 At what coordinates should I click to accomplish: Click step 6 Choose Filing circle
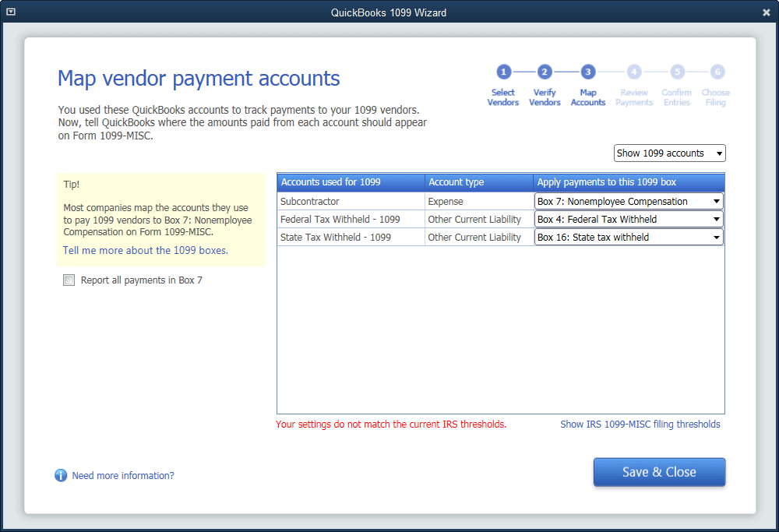click(x=717, y=72)
